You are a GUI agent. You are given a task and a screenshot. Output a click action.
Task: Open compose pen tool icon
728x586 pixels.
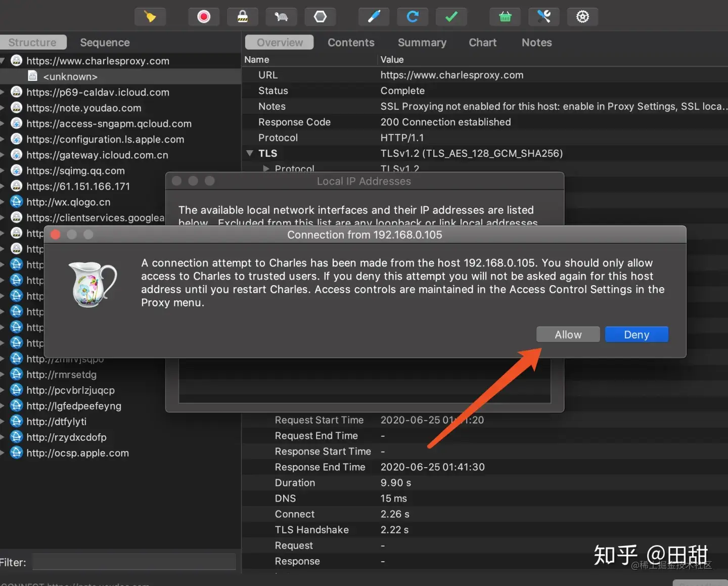point(374,17)
